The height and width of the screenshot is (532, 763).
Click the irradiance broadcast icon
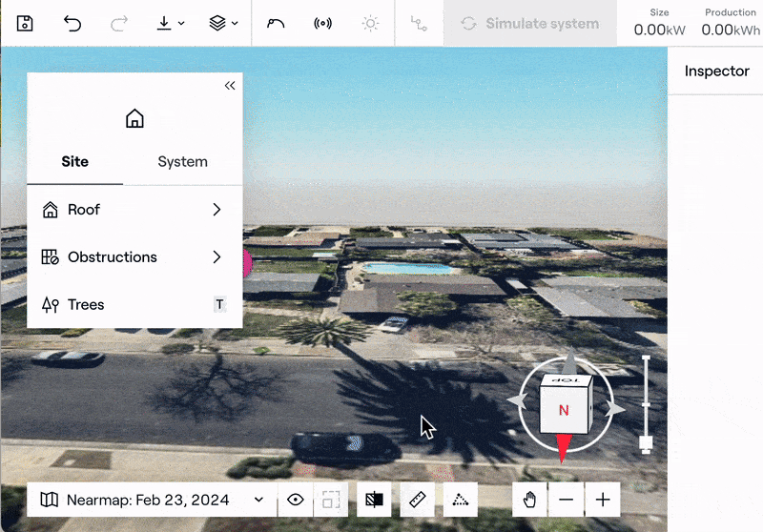click(x=323, y=23)
